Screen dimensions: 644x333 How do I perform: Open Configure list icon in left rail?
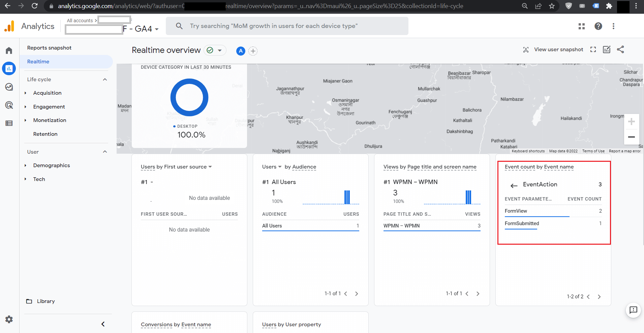pyautogui.click(x=9, y=123)
